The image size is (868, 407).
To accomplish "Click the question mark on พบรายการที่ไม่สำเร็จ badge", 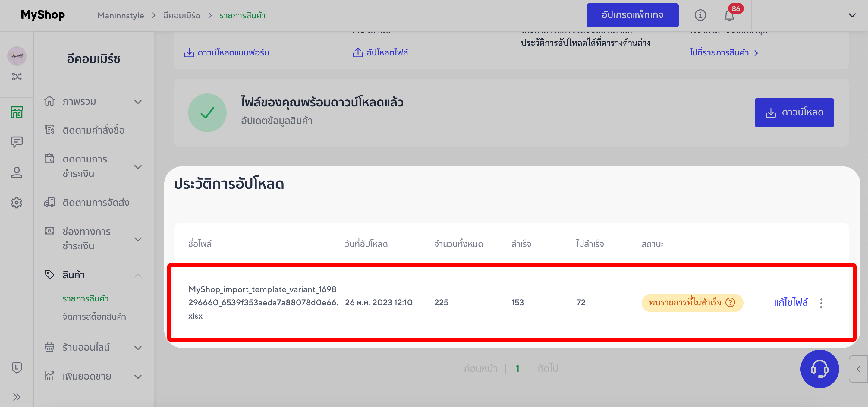I will [730, 303].
